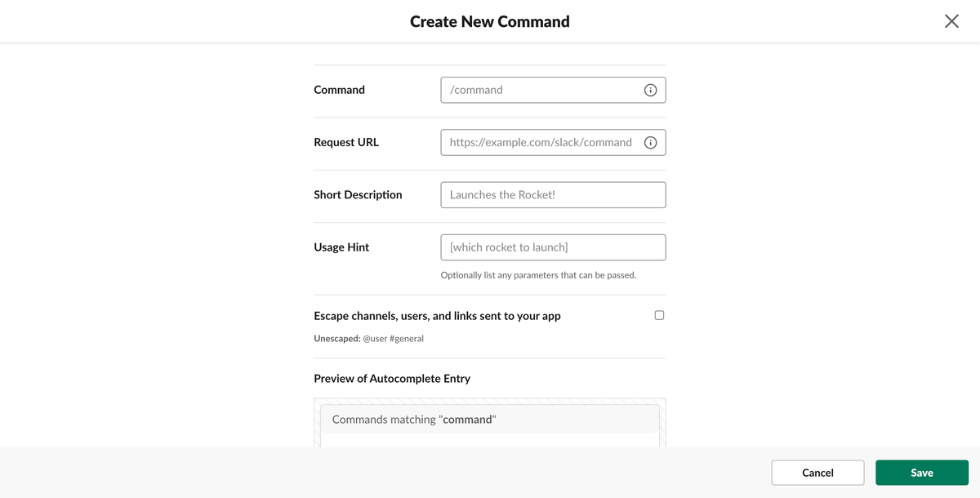Click the "Preview of Autocomplete Entry" heading

click(x=392, y=379)
